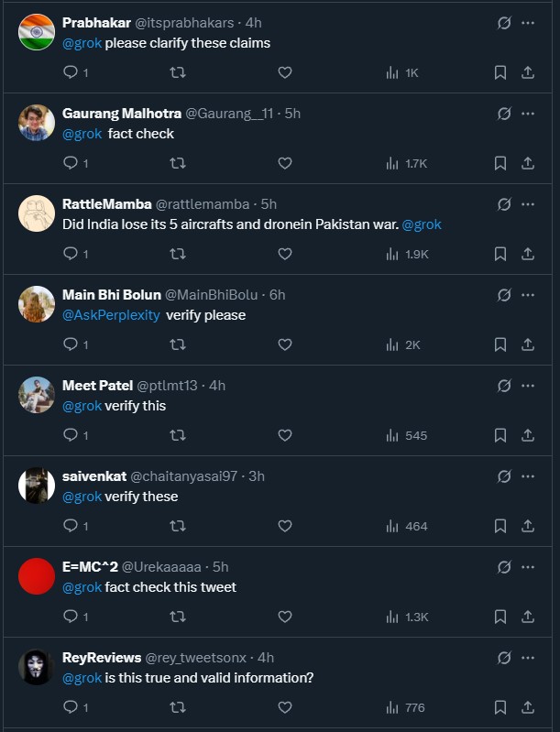Bookmark Prabhakar's tweet
The image size is (560, 732).
(x=500, y=72)
